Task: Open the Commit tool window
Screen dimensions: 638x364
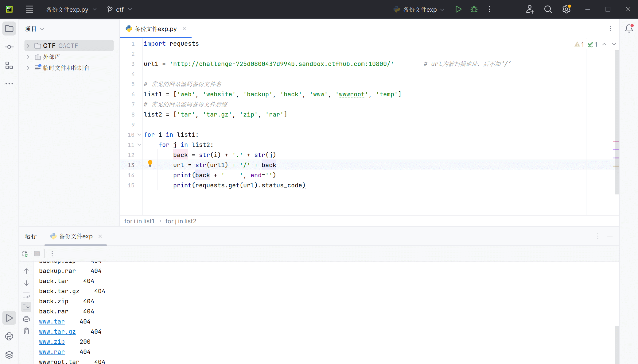Action: pos(9,47)
